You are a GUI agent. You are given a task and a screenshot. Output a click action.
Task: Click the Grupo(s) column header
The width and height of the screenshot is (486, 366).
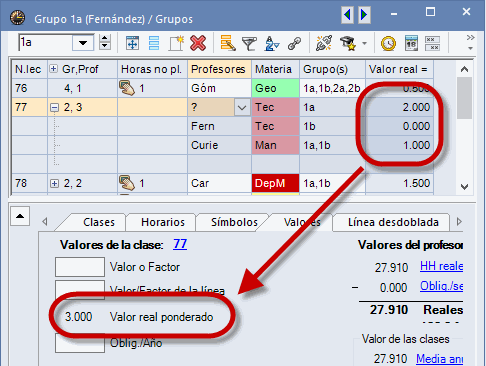pos(332,69)
